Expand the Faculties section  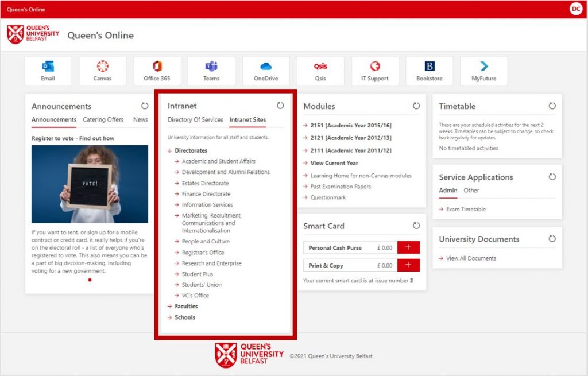tap(185, 307)
